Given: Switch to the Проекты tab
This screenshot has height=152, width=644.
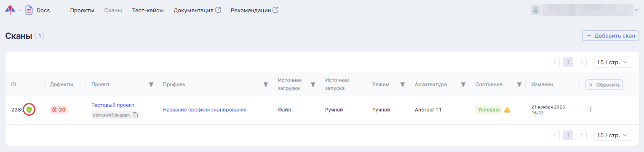Looking at the screenshot, I should pyautogui.click(x=82, y=10).
